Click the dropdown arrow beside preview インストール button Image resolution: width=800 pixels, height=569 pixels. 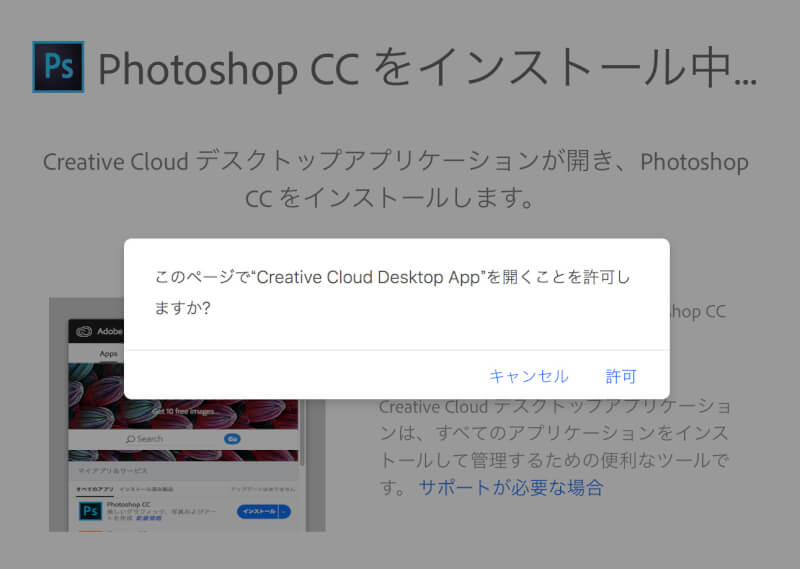click(x=285, y=511)
